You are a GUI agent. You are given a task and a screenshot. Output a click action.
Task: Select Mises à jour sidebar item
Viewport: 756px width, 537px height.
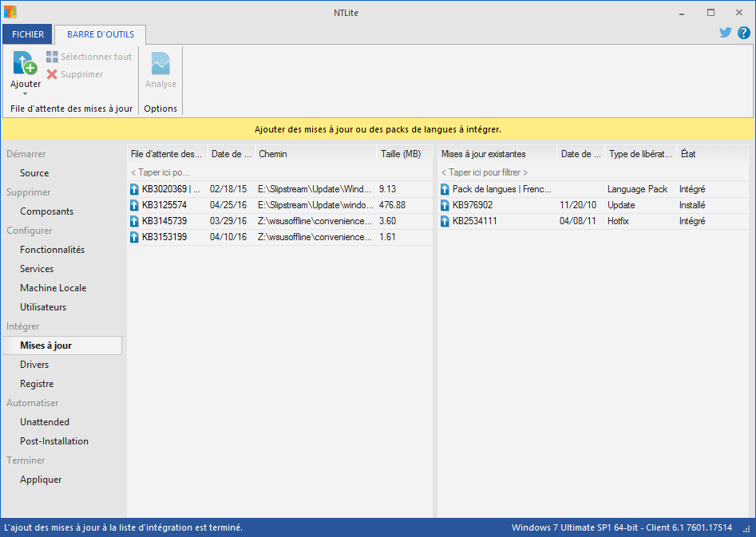point(62,345)
